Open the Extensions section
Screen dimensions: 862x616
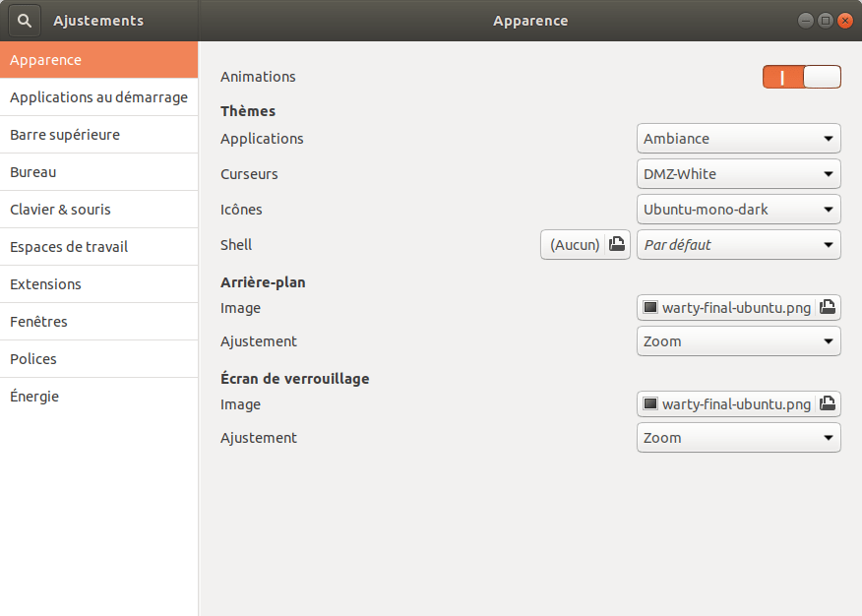pos(98,284)
